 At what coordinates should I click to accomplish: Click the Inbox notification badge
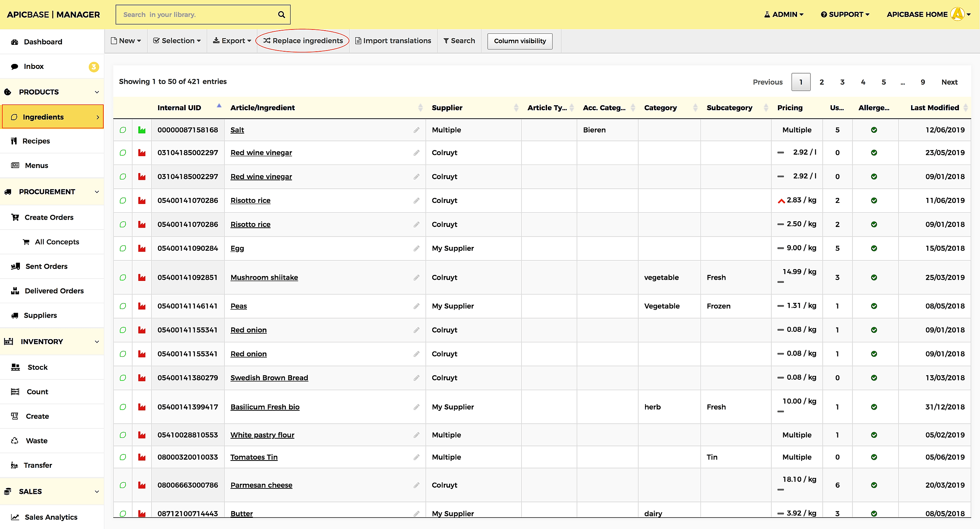tap(93, 67)
